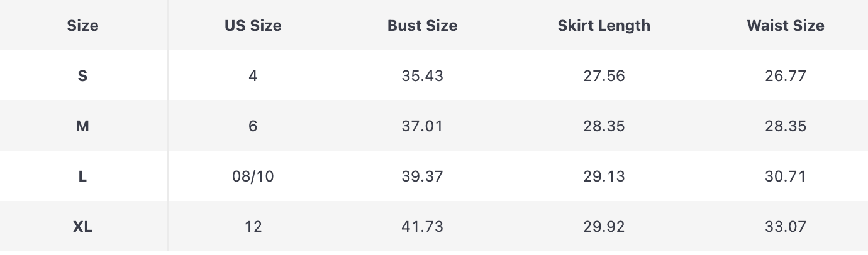Select the bust value 41.73
868x255 pixels.
[x=422, y=227]
